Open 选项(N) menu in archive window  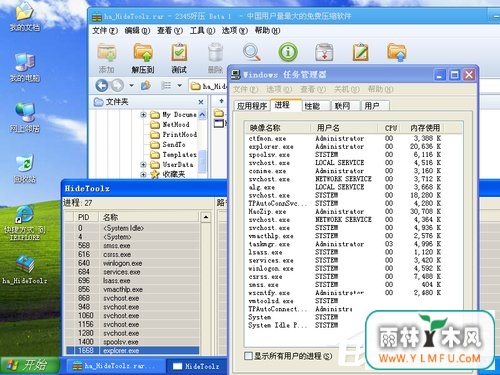click(x=235, y=31)
